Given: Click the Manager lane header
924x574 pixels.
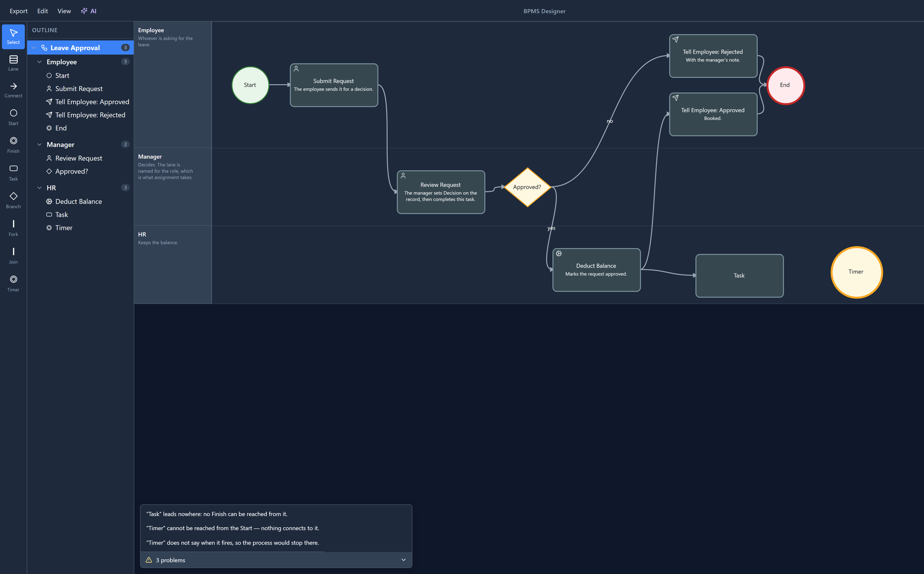Looking at the screenshot, I should pos(172,187).
